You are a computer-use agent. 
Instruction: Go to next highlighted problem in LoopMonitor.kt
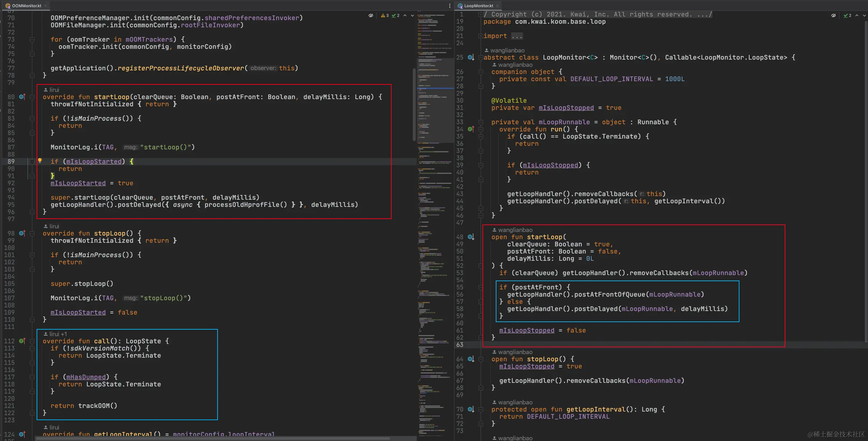864,15
